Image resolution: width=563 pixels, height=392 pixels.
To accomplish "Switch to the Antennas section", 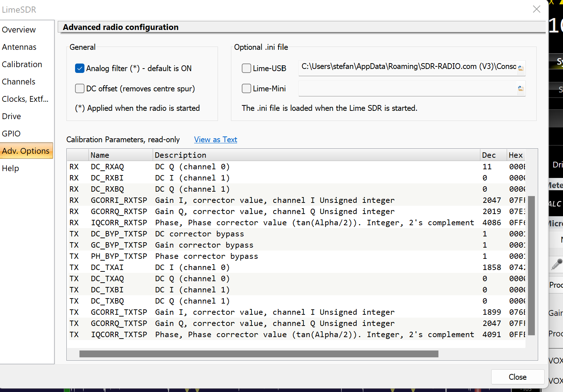I will click(19, 47).
